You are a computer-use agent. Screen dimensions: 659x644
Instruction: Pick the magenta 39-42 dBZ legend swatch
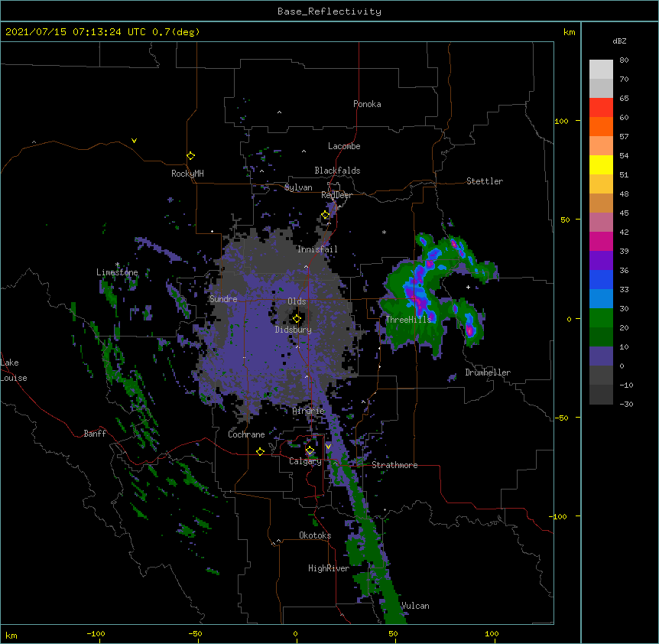click(x=601, y=241)
